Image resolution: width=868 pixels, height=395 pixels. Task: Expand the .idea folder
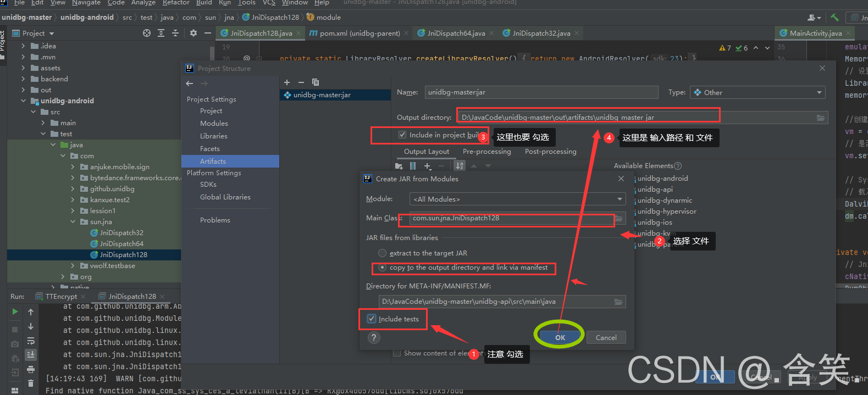click(23, 46)
